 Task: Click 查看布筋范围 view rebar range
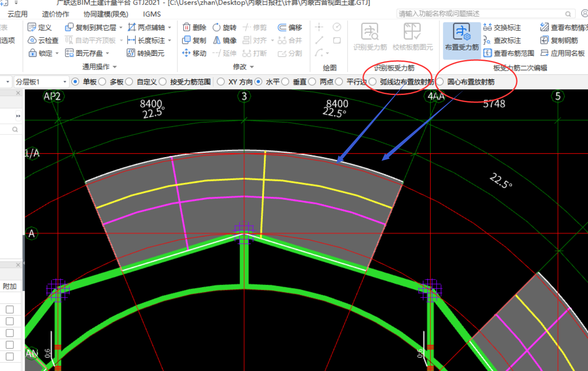[509, 53]
